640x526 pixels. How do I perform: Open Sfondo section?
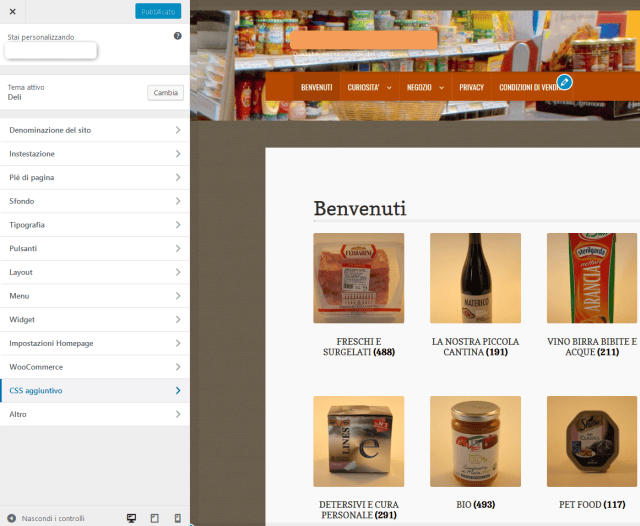pyautogui.click(x=95, y=201)
